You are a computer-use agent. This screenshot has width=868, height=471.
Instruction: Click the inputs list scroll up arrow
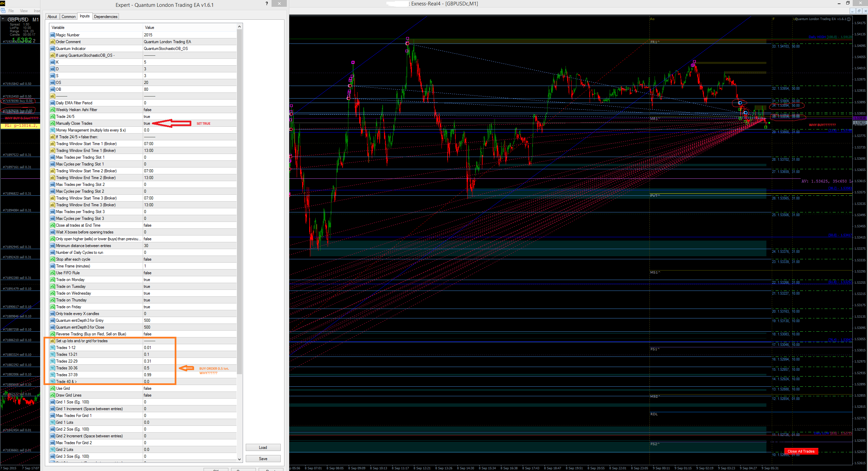pos(239,27)
